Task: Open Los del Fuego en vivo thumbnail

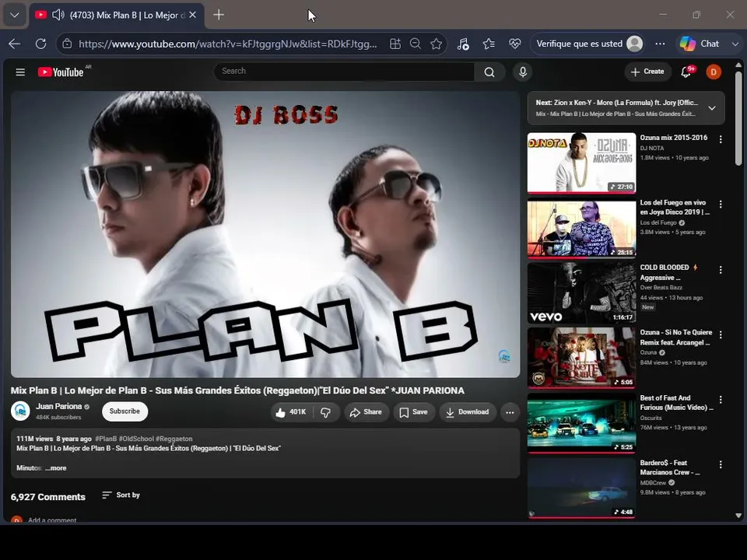Action: pyautogui.click(x=581, y=228)
